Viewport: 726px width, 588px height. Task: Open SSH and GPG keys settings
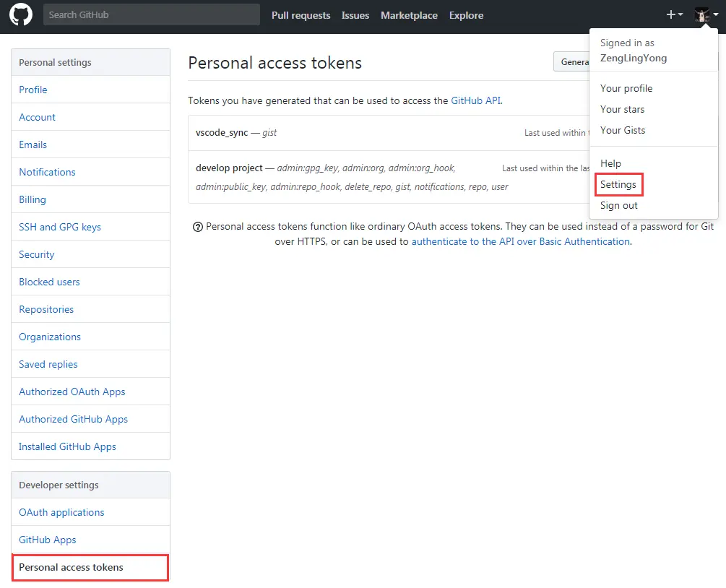[x=60, y=227]
